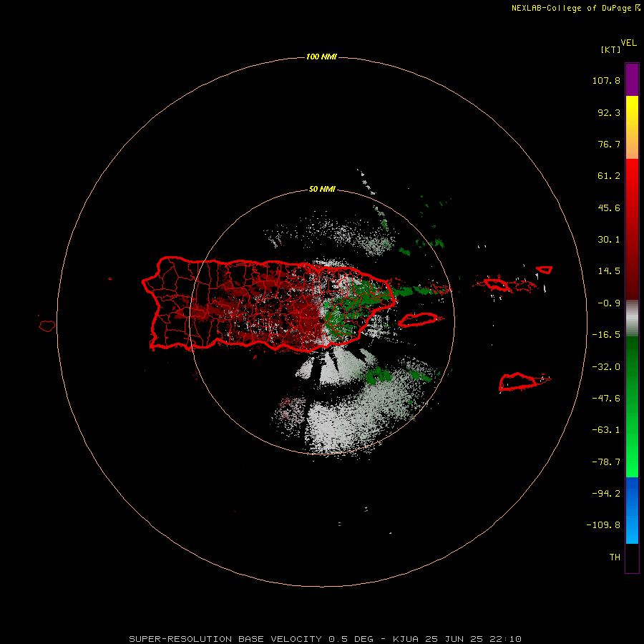
Task: Select the -47.6 legend value
Action: click(x=606, y=399)
